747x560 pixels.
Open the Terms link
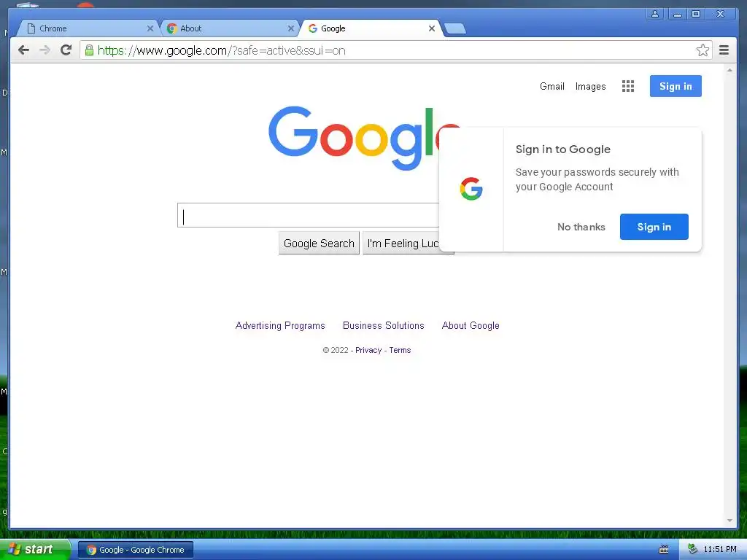tap(400, 350)
